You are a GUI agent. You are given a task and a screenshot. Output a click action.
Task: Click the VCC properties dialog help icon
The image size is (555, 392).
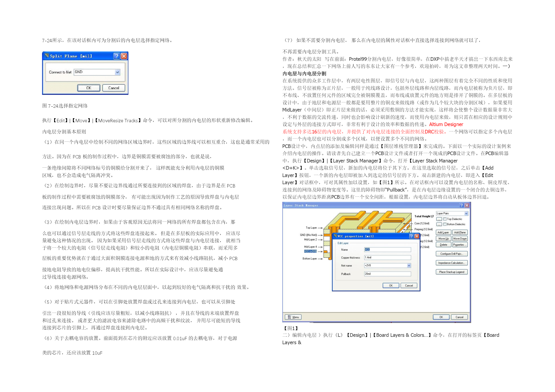click(412, 236)
